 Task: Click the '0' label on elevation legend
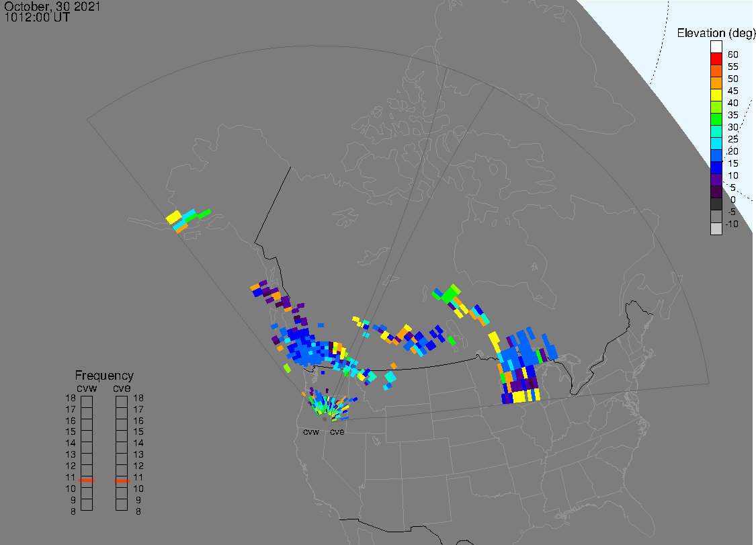[x=733, y=200]
